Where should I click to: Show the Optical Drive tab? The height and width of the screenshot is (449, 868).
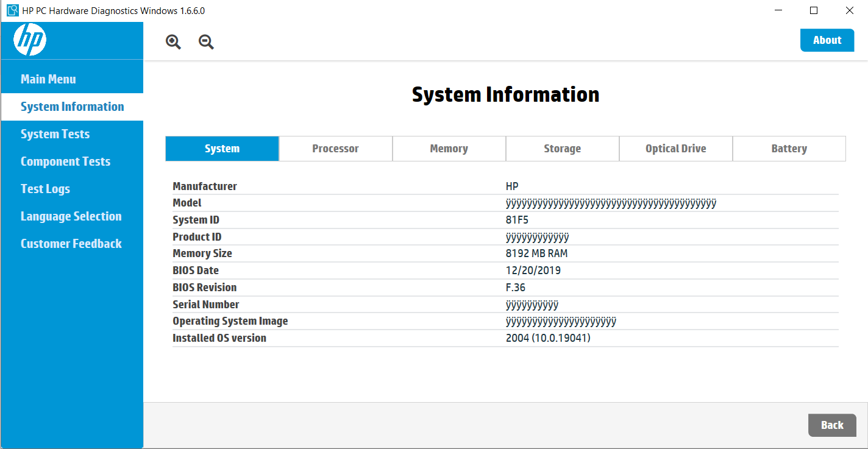675,149
